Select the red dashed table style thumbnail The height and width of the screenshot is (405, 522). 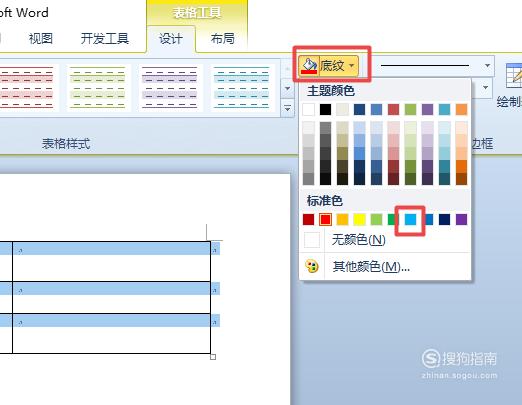click(x=27, y=87)
